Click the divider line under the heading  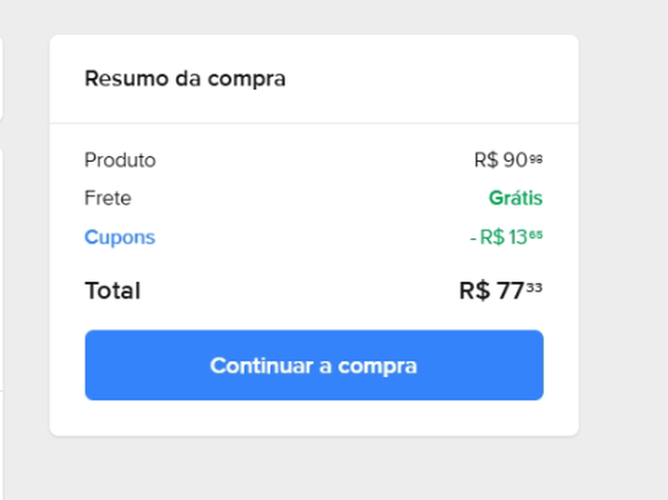tap(313, 124)
